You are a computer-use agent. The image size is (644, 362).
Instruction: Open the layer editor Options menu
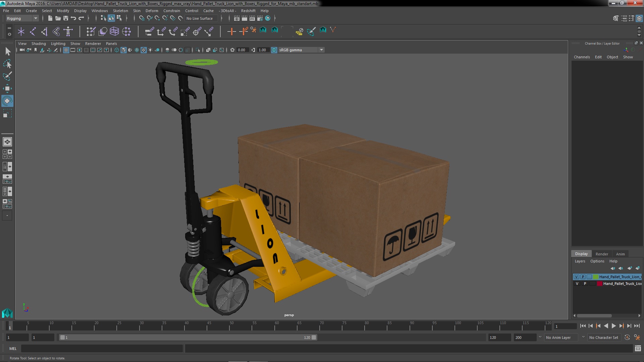[x=597, y=261]
